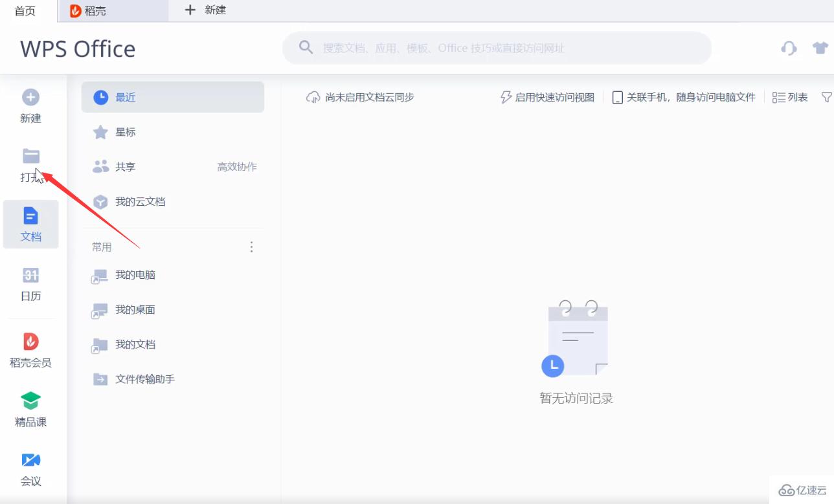Click the 新建 plus tab button
The image size is (834, 504).
coord(205,10)
